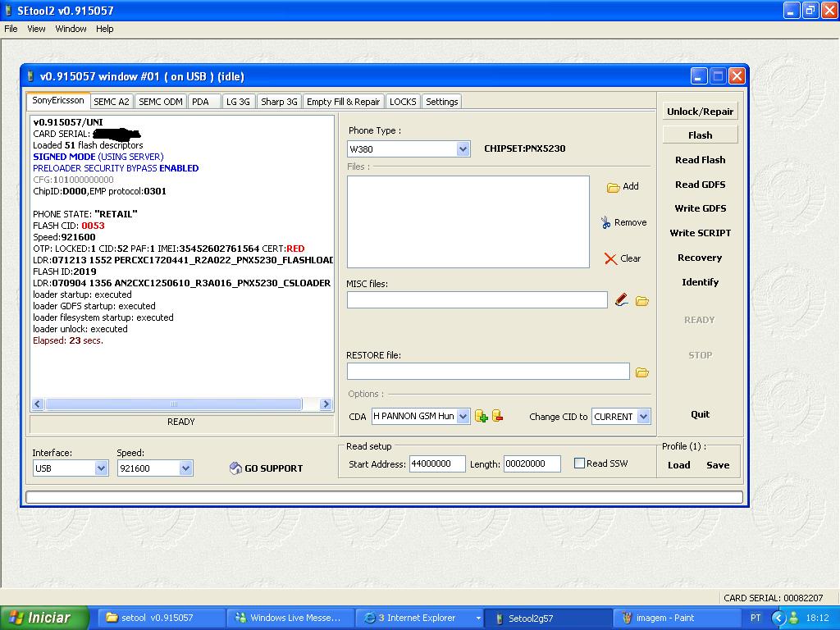Click the Messenger tray icon
The image size is (840, 630).
[x=794, y=618]
